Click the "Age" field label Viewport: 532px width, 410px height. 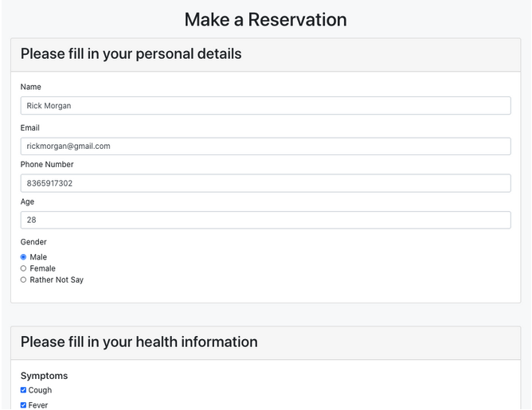point(28,202)
